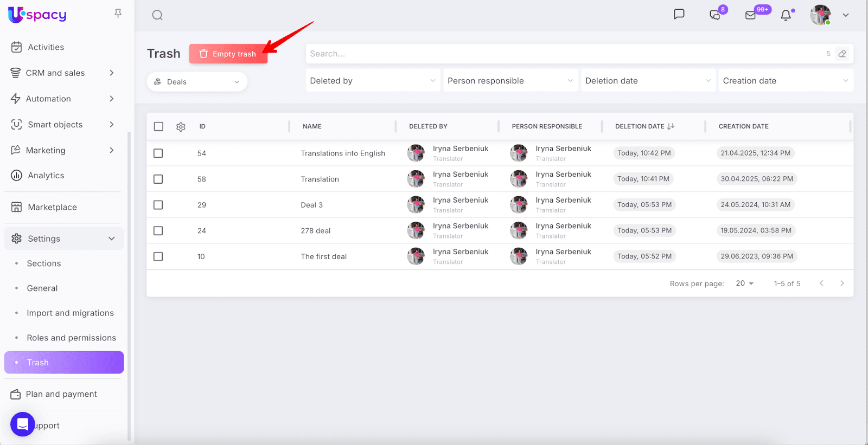Click the search magnifier icon in top bar
This screenshot has width=868, height=445.
[157, 15]
